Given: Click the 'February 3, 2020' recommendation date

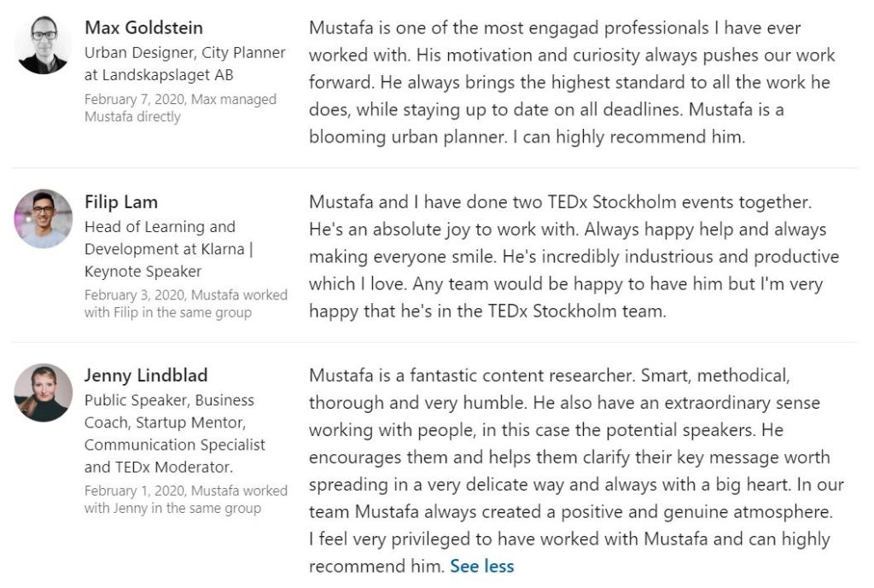Looking at the screenshot, I should [x=135, y=295].
